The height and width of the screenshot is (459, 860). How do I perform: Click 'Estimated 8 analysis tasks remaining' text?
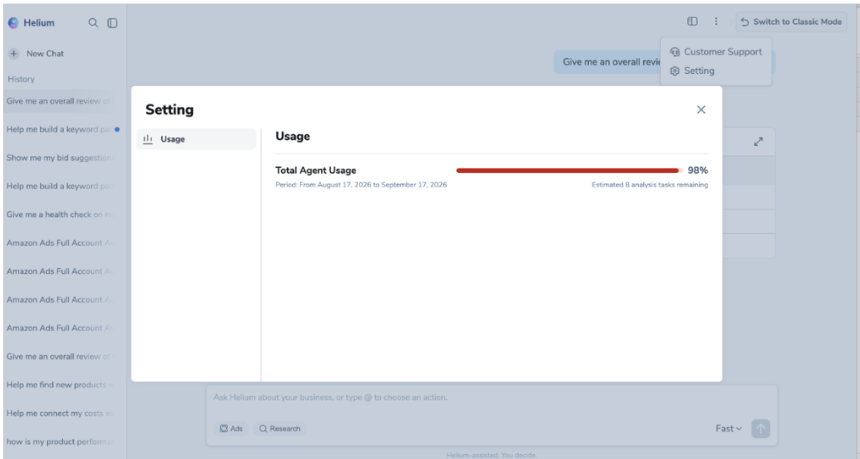click(649, 185)
